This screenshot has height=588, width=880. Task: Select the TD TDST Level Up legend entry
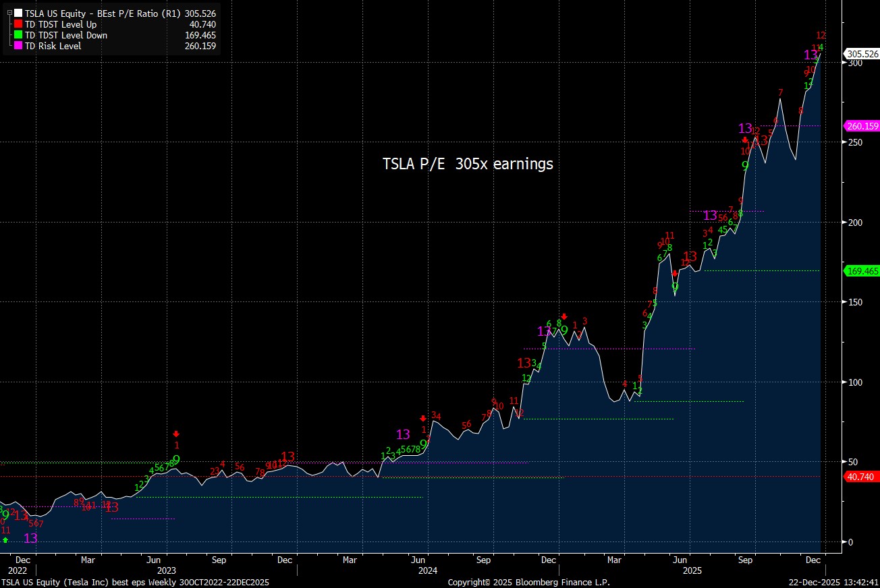coord(61,24)
